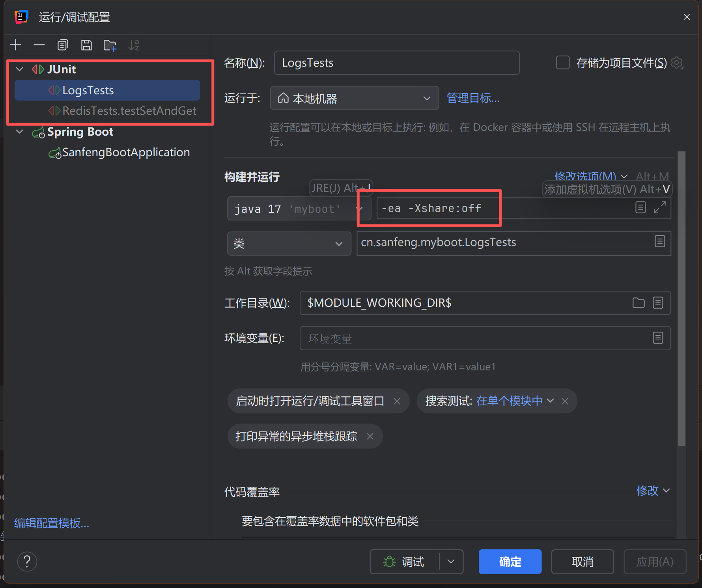This screenshot has height=588, width=702.
Task: Sort configurations alphabetically
Action: [x=134, y=45]
